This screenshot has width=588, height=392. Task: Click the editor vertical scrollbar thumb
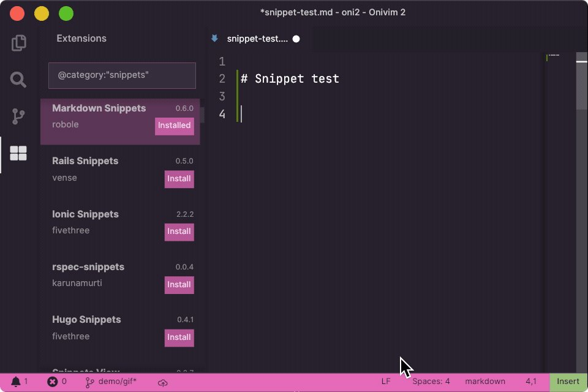582,81
